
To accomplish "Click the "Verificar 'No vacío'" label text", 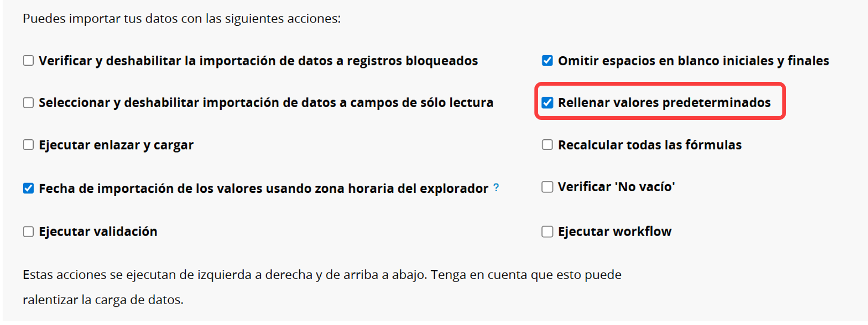I will click(616, 187).
